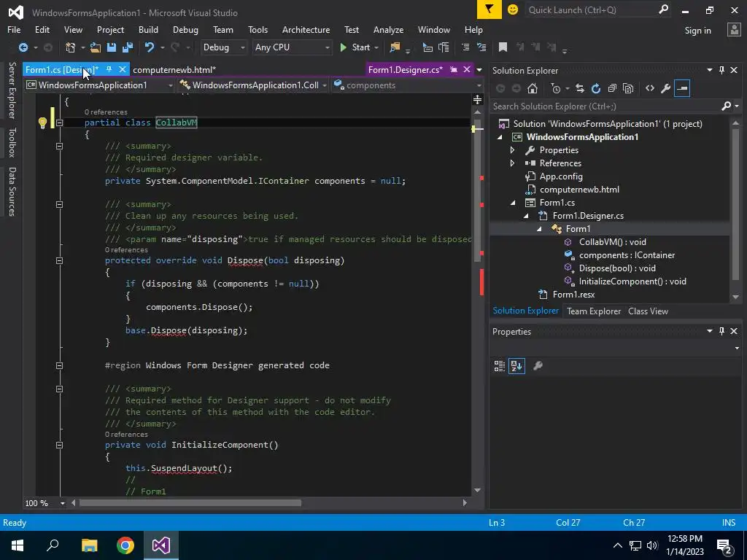Save the current file with Save icon

click(112, 47)
